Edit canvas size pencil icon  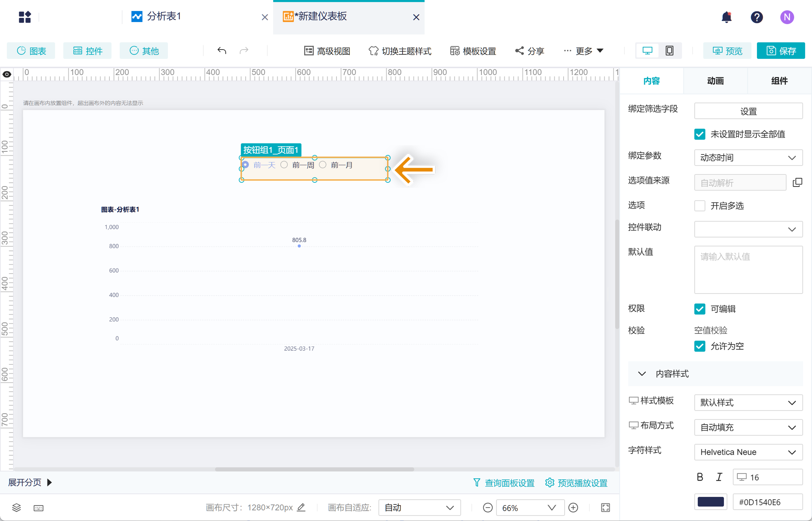point(301,507)
